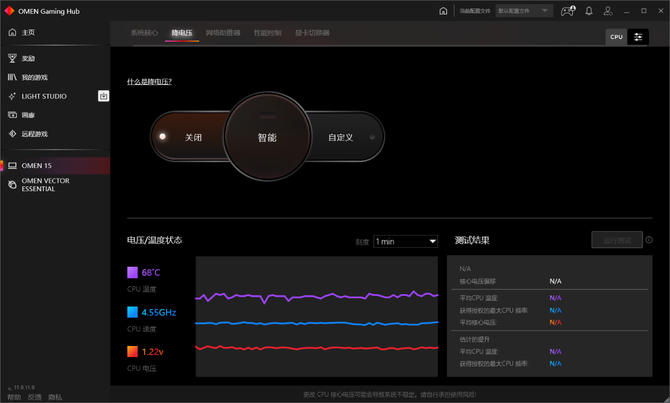Click the 核心电压偏移 N/A value
The width and height of the screenshot is (670, 403).
pos(555,281)
